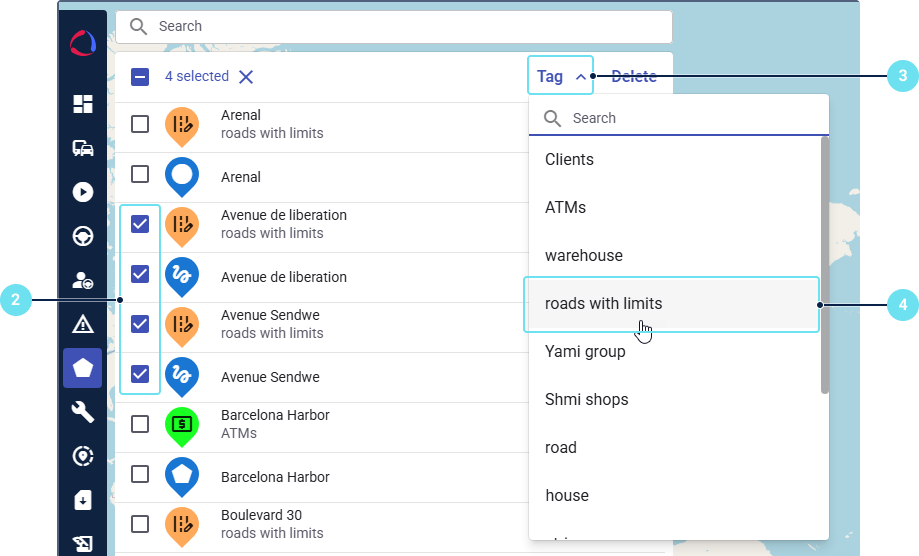Image resolution: width=919 pixels, height=556 pixels.
Task: Clear selection with the X icon
Action: [246, 77]
